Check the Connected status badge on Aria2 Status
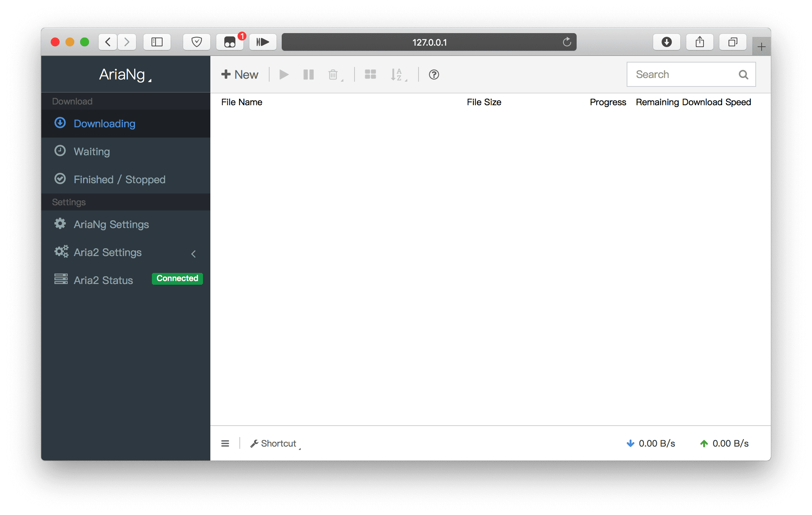 [x=177, y=278]
